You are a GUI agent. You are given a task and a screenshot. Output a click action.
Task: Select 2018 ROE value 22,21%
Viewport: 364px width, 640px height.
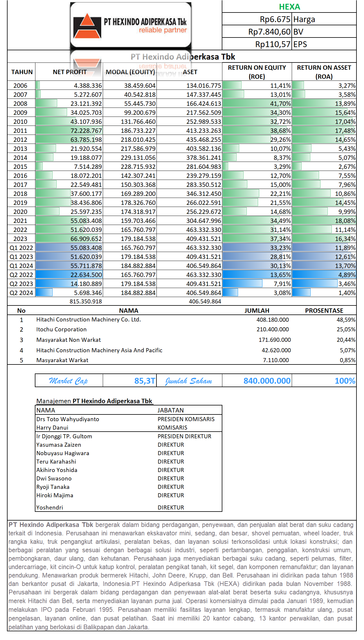click(280, 194)
